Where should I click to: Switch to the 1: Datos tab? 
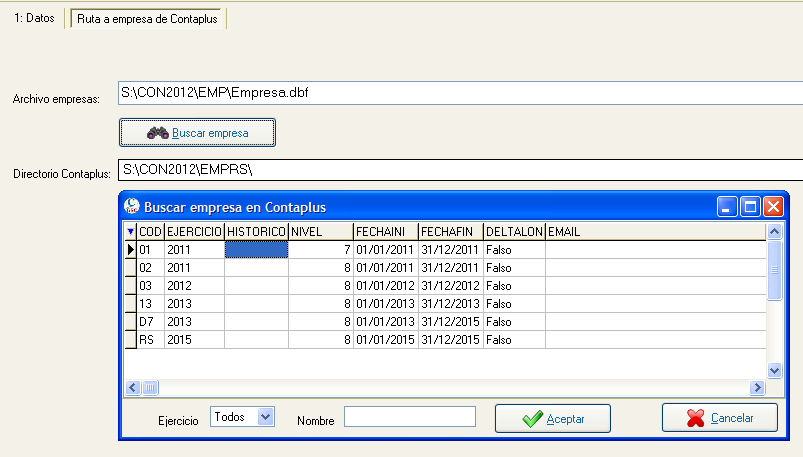tap(34, 19)
